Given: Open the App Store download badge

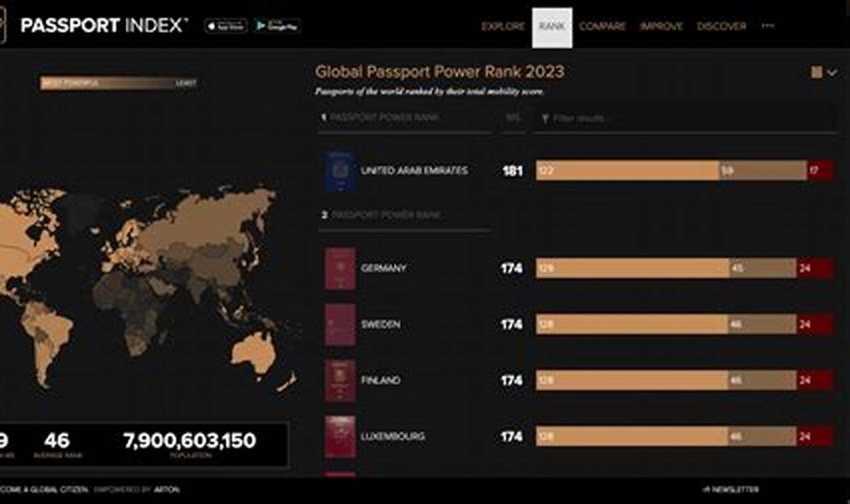Looking at the screenshot, I should click(226, 26).
